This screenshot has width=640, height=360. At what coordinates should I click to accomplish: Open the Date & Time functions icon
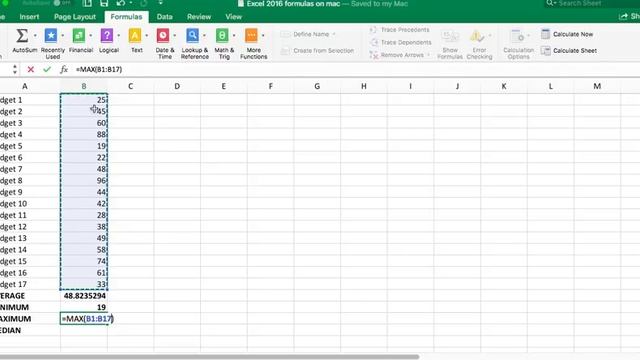pyautogui.click(x=163, y=36)
